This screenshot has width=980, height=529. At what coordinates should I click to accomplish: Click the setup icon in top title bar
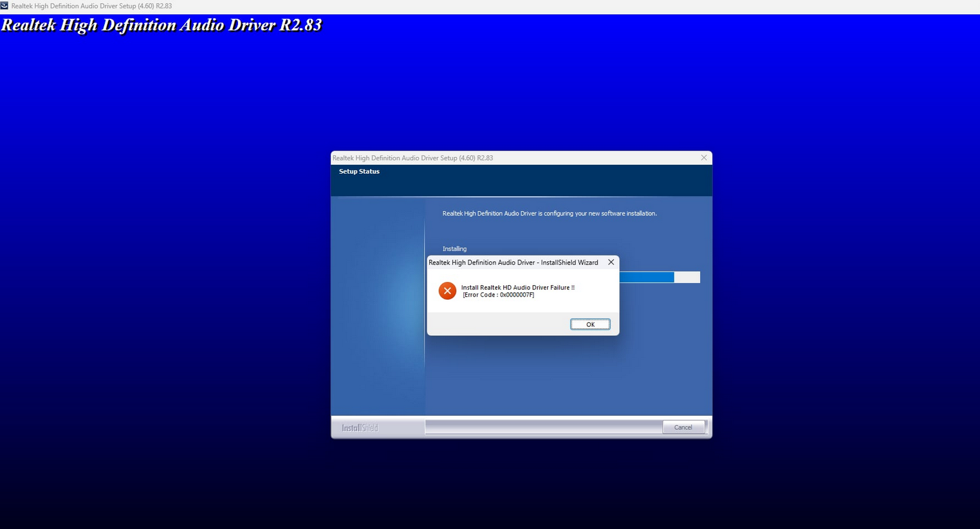[5, 6]
